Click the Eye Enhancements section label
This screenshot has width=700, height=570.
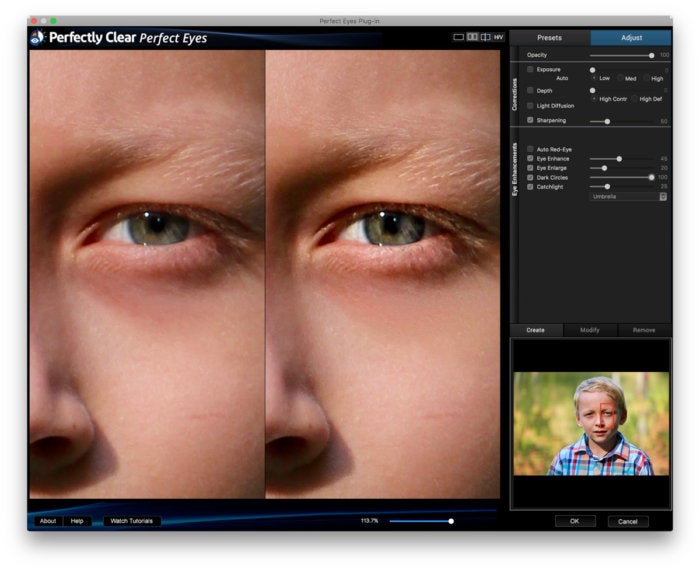click(x=514, y=169)
